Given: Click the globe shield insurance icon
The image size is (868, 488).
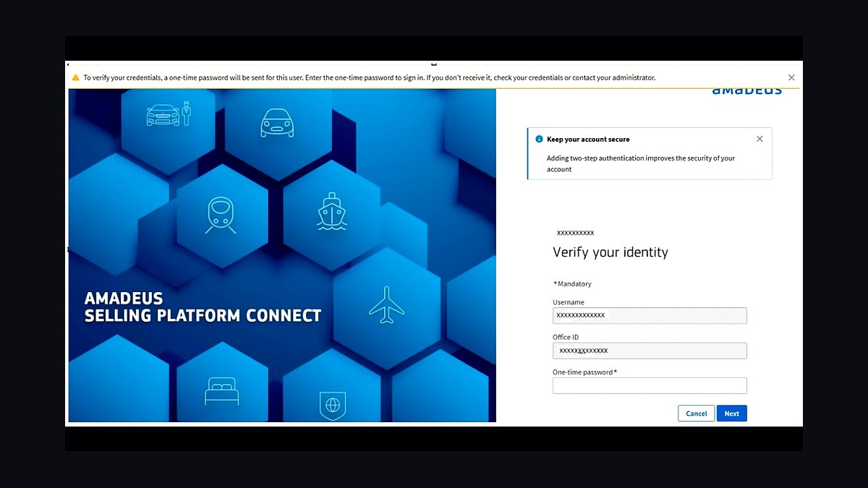Looking at the screenshot, I should point(333,406).
